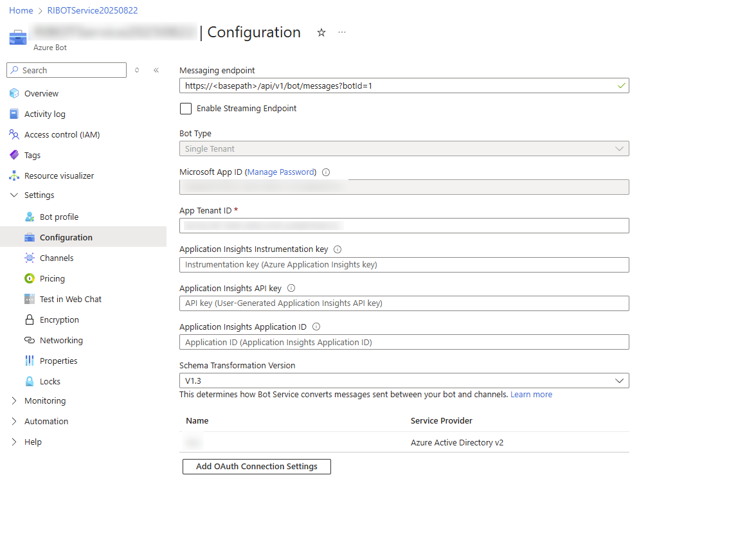Click the Properties bars icon
Screen dimensions: 756x538
coord(30,361)
